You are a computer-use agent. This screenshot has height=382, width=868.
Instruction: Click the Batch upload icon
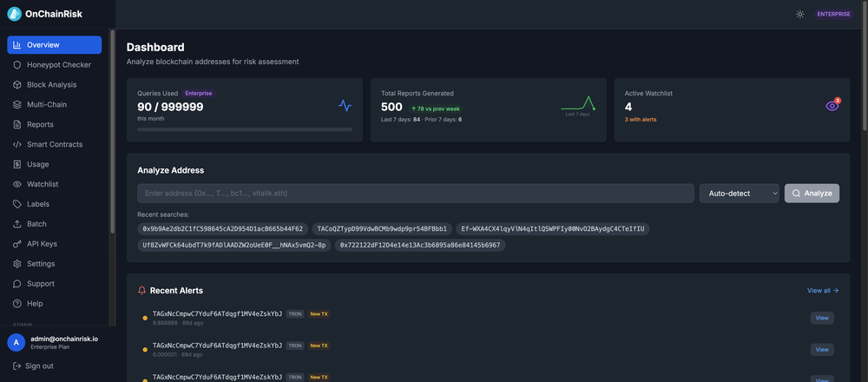click(17, 224)
